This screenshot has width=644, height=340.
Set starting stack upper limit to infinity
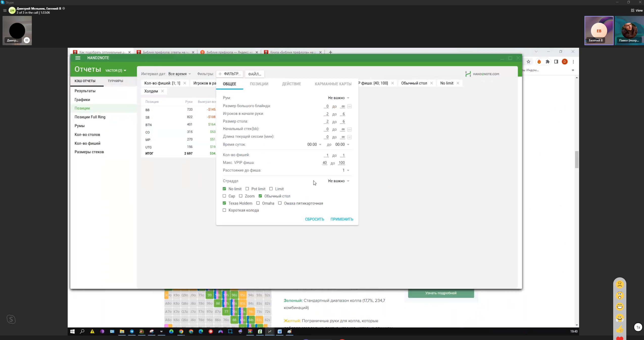point(350,129)
